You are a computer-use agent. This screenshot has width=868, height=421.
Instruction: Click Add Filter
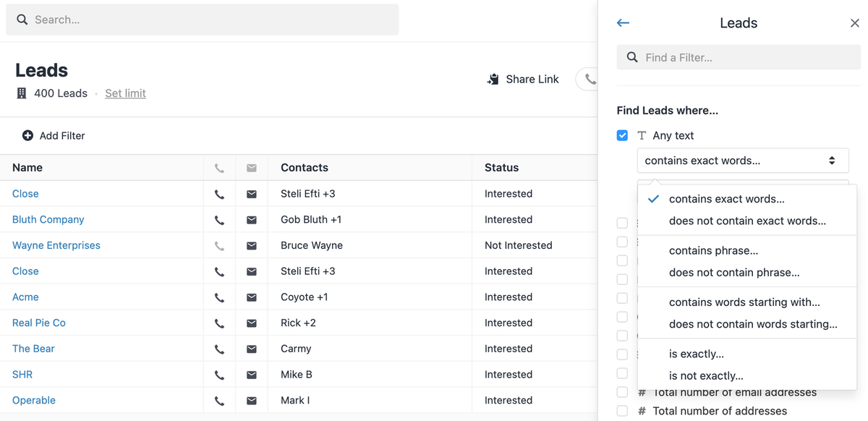coord(54,136)
